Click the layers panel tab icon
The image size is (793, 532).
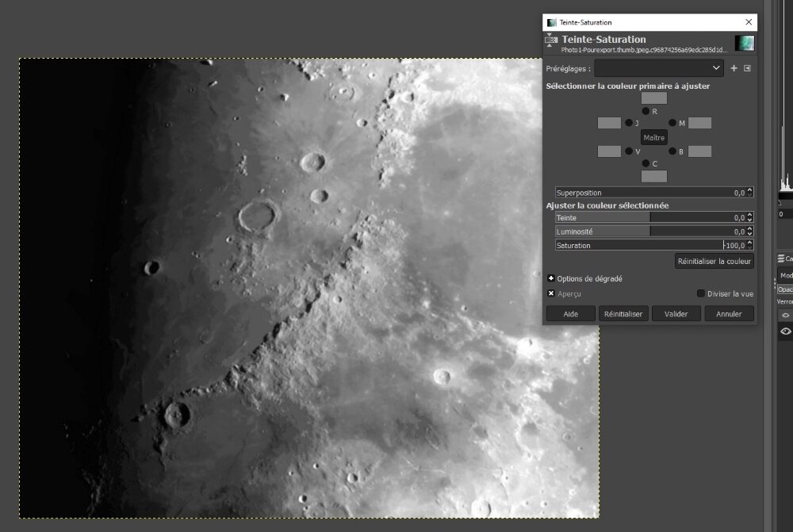coord(781,258)
